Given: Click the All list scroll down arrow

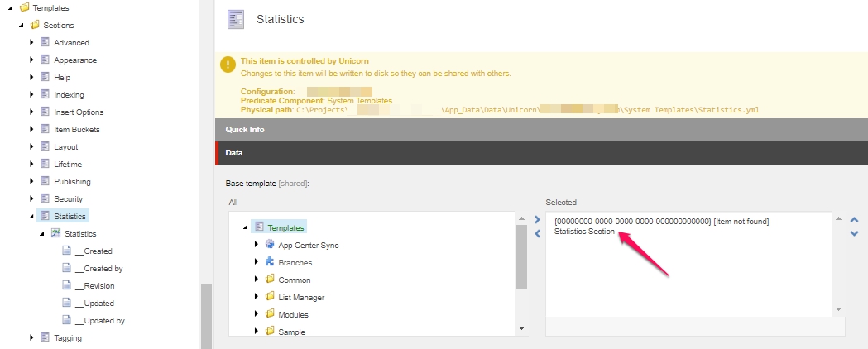Looking at the screenshot, I should [x=521, y=328].
